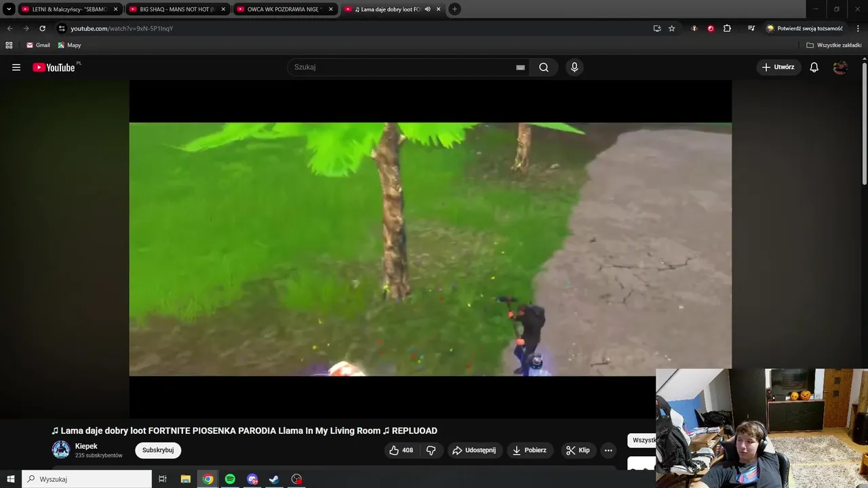Click the 235 subskrybentów text
Screen dimensions: 868x488
[99, 455]
